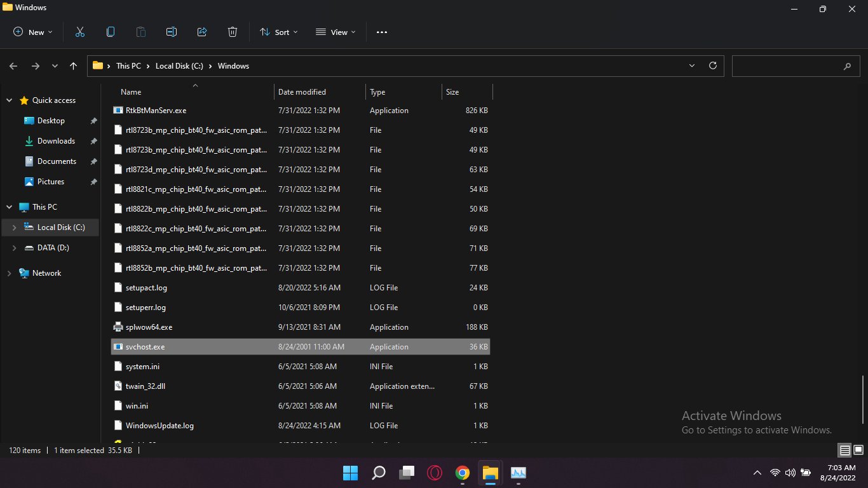Screen dimensions: 868x488
Task: Jump to Local Disk (C:) breadcrumb
Action: pos(179,66)
